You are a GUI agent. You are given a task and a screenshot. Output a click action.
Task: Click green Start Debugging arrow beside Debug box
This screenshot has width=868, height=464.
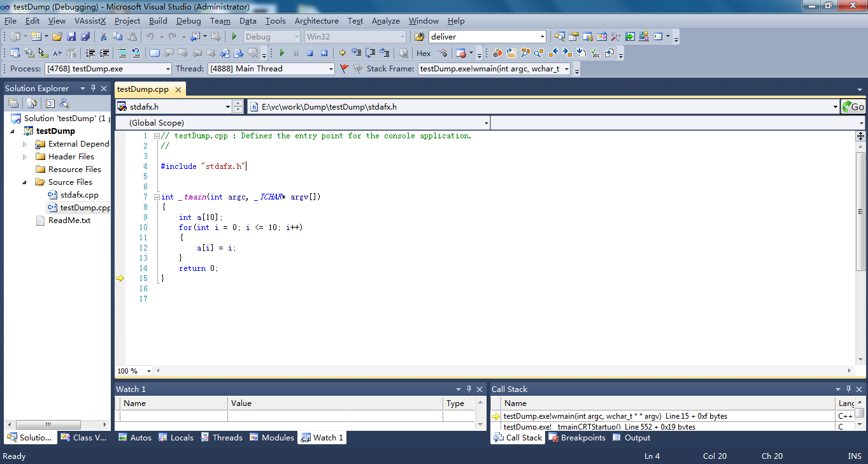pyautogui.click(x=234, y=36)
